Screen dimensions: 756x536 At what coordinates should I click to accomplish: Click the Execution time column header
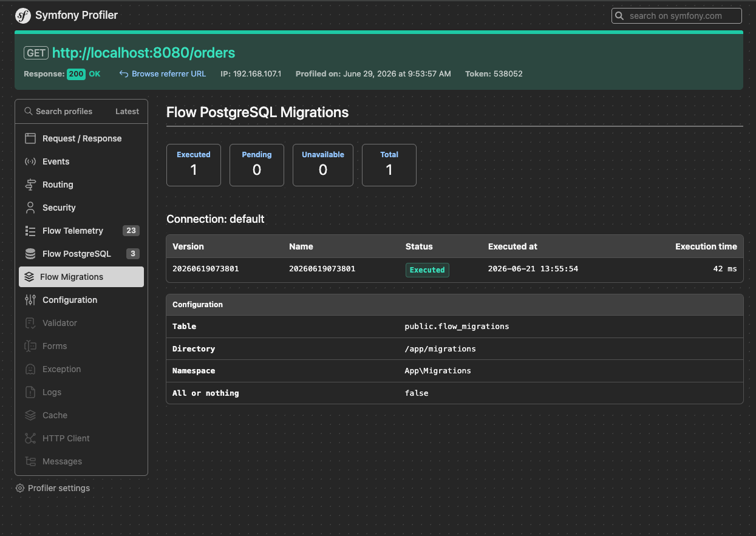click(706, 246)
